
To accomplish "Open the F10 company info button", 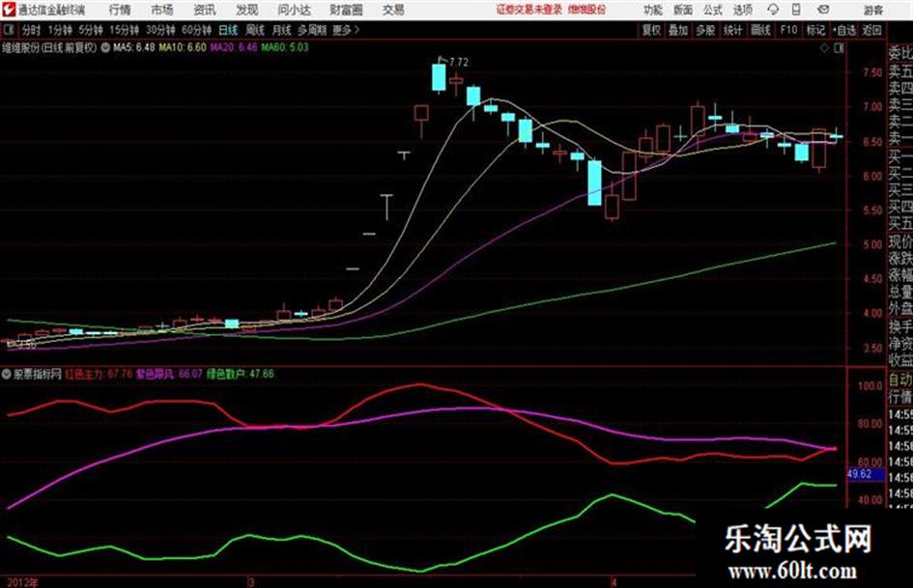I will pyautogui.click(x=788, y=30).
